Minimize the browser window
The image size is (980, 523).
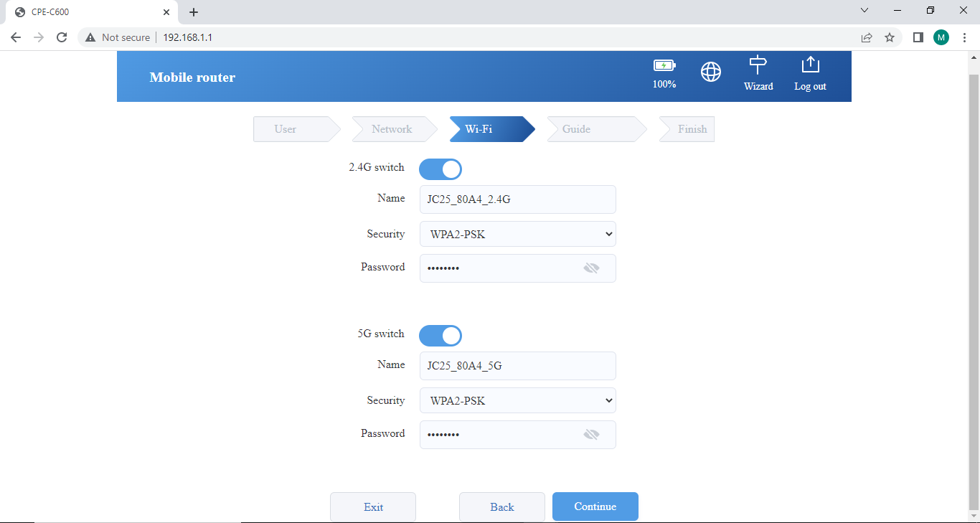897,11
